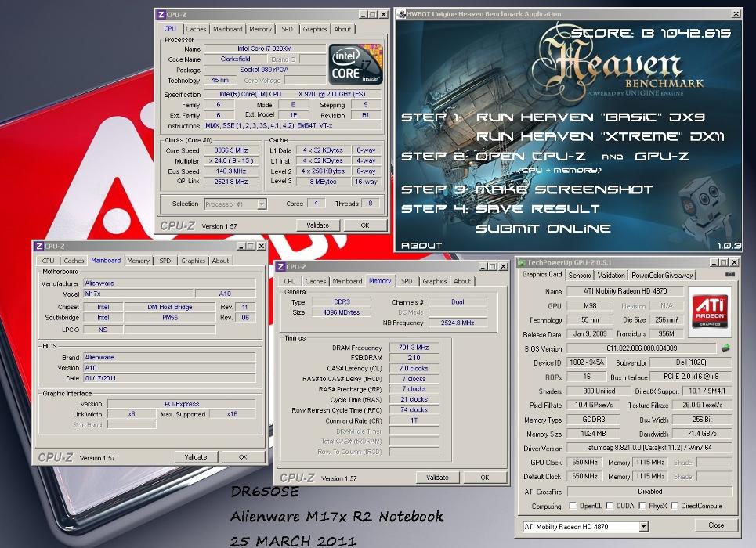Switch to the Validation tab in GPU-Z
This screenshot has height=548, width=756.
[611, 276]
